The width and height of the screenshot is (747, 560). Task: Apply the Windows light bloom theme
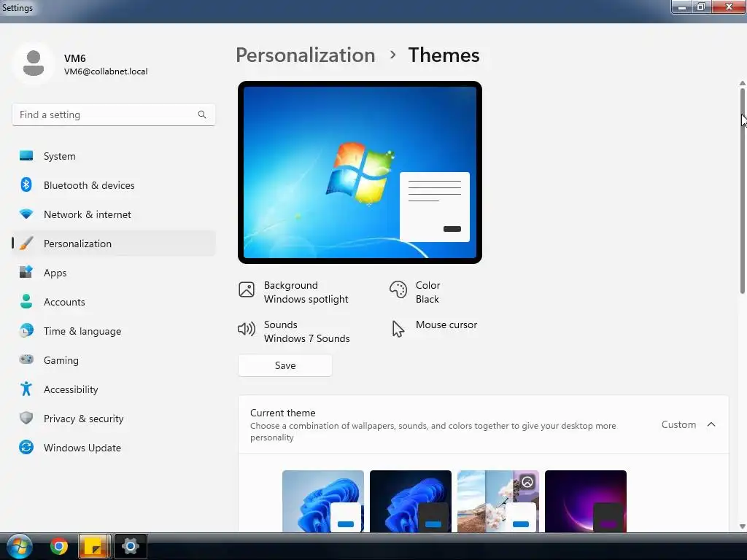click(323, 501)
